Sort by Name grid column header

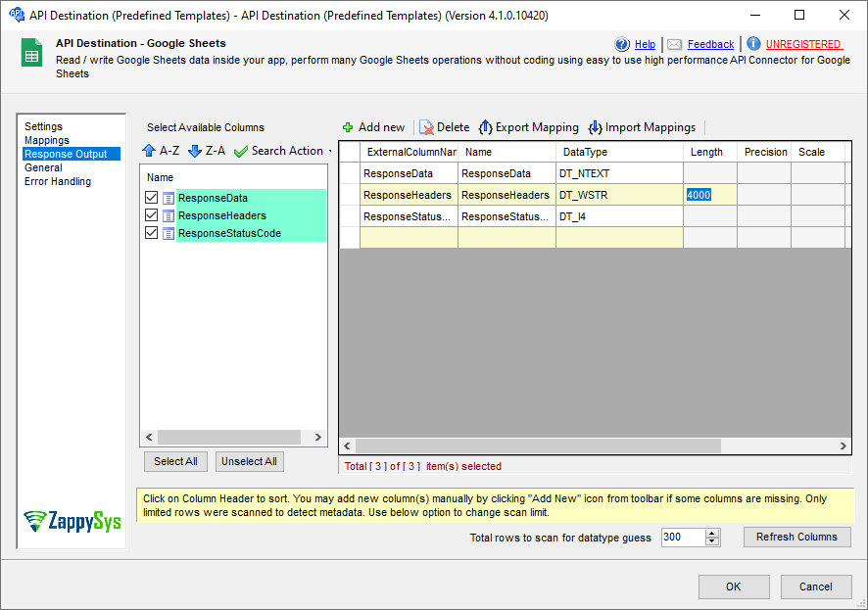pos(506,152)
